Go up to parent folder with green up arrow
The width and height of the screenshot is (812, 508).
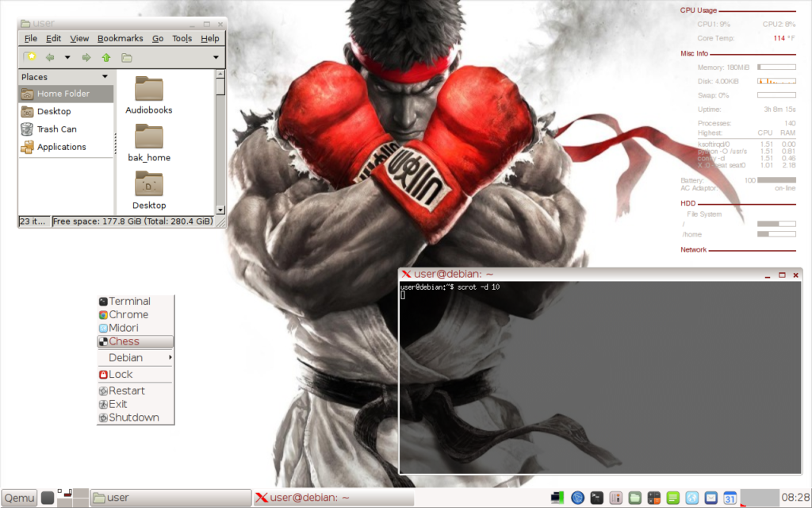[x=106, y=57]
